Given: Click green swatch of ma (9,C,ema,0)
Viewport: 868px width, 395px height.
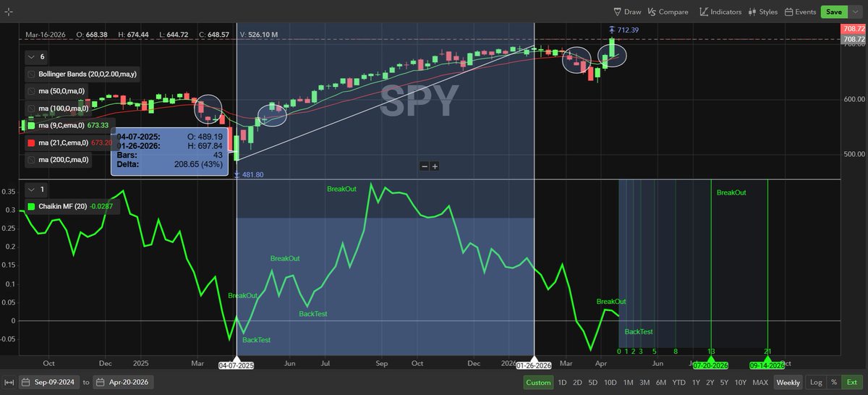Looking at the screenshot, I should 31,125.
